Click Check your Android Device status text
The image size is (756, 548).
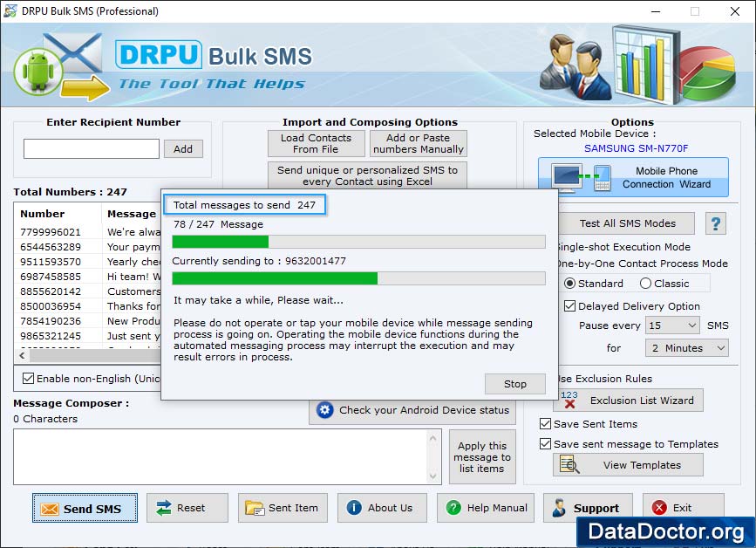(424, 410)
